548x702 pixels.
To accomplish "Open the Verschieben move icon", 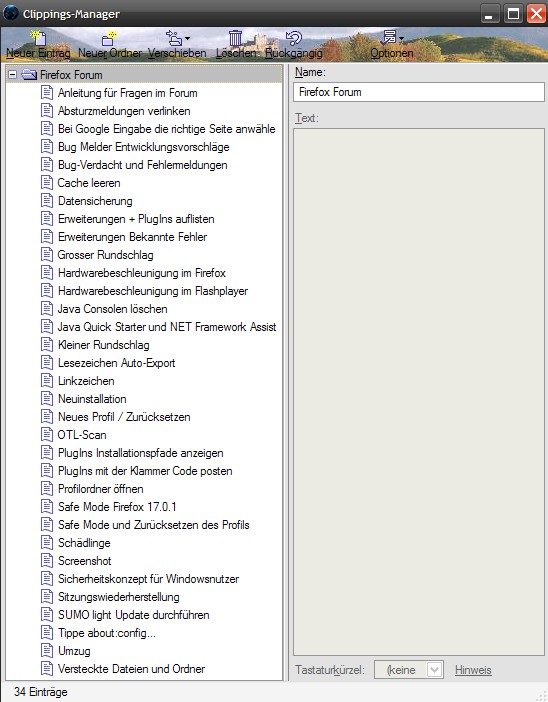I will pyautogui.click(x=174, y=38).
